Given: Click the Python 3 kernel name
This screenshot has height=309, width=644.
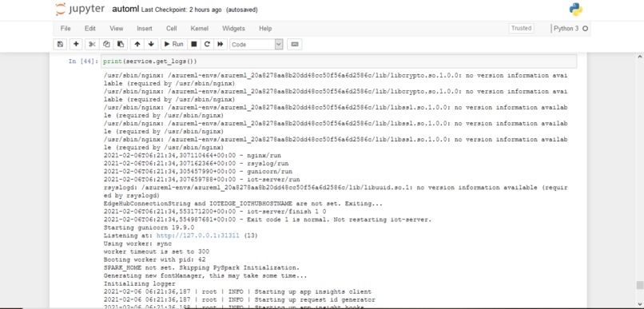Looking at the screenshot, I should coord(566,29).
